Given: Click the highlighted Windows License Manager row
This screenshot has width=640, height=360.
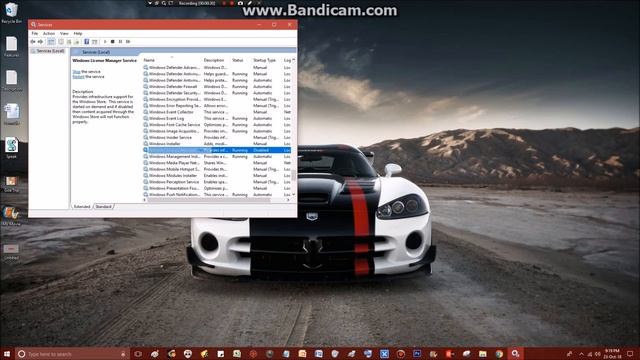Looking at the screenshot, I should coord(217,150).
